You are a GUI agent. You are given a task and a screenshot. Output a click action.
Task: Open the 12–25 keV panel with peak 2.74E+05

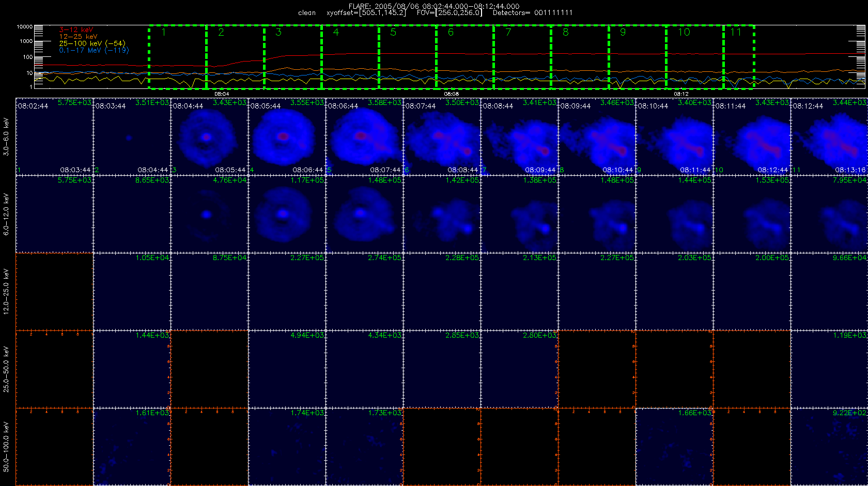[x=364, y=292]
